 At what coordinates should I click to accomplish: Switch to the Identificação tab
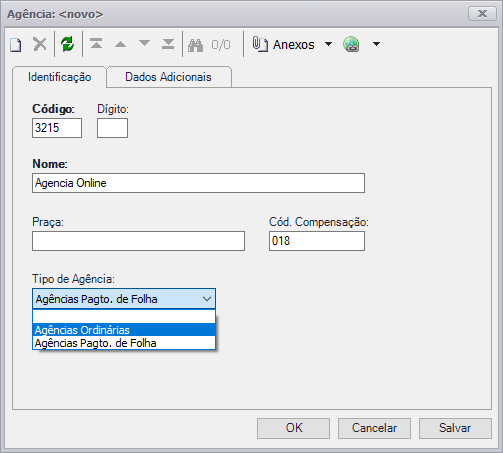[x=59, y=77]
